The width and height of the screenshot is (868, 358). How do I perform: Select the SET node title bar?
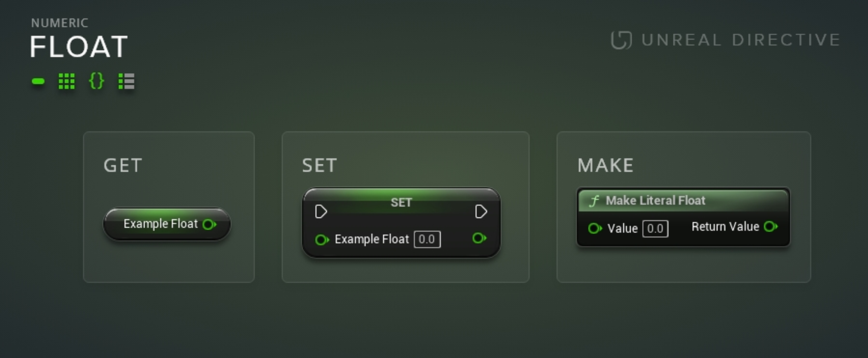click(401, 202)
